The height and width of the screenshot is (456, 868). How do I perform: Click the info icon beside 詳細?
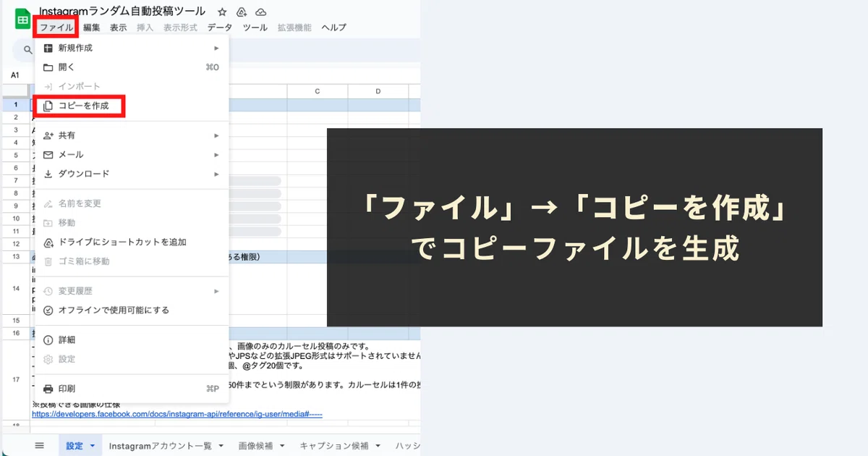click(48, 339)
